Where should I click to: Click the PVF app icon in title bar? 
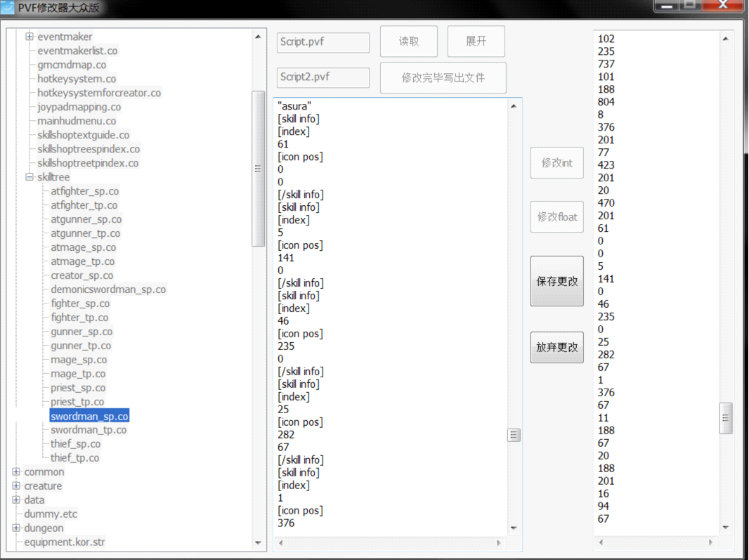point(8,9)
